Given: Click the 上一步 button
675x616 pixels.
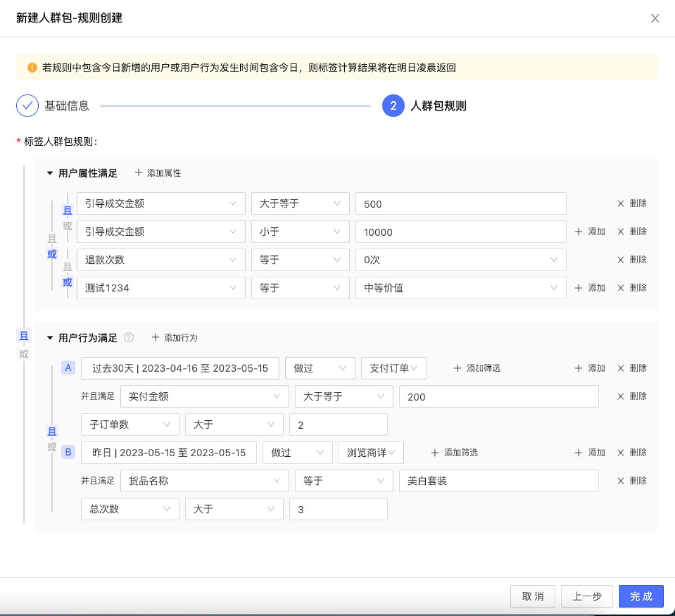Looking at the screenshot, I should [x=587, y=596].
